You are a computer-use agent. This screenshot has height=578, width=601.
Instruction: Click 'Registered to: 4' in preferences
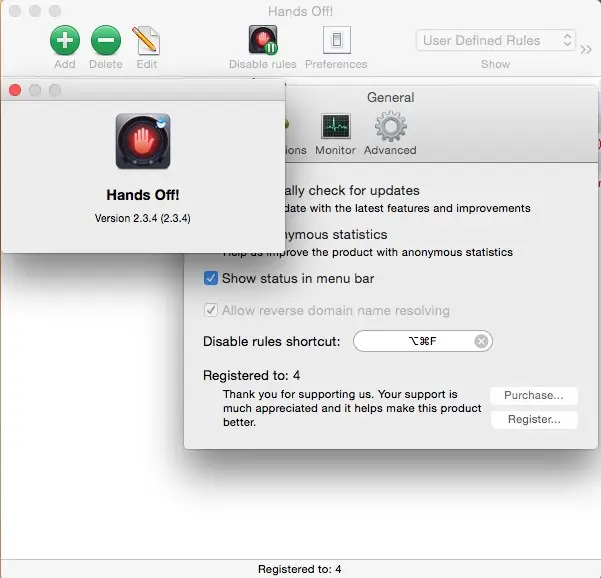(x=251, y=375)
